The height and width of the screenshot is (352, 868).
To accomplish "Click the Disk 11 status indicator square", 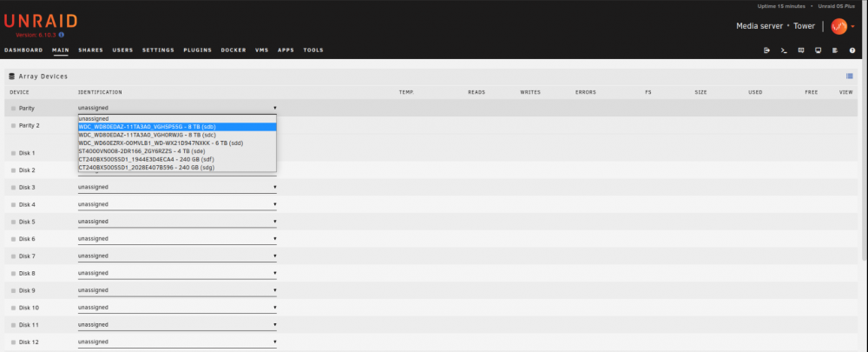I will (x=13, y=325).
